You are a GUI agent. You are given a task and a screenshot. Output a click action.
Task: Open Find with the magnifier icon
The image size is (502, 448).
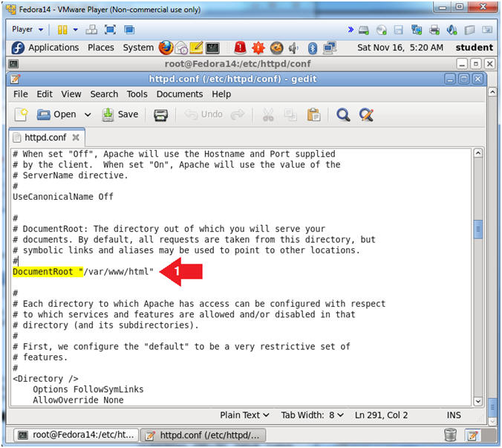(x=343, y=114)
